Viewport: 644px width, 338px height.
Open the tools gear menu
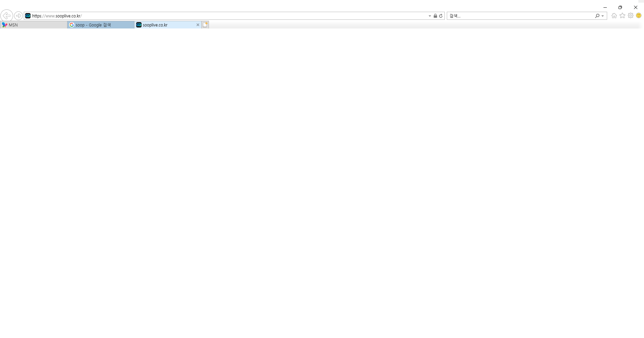(x=631, y=16)
